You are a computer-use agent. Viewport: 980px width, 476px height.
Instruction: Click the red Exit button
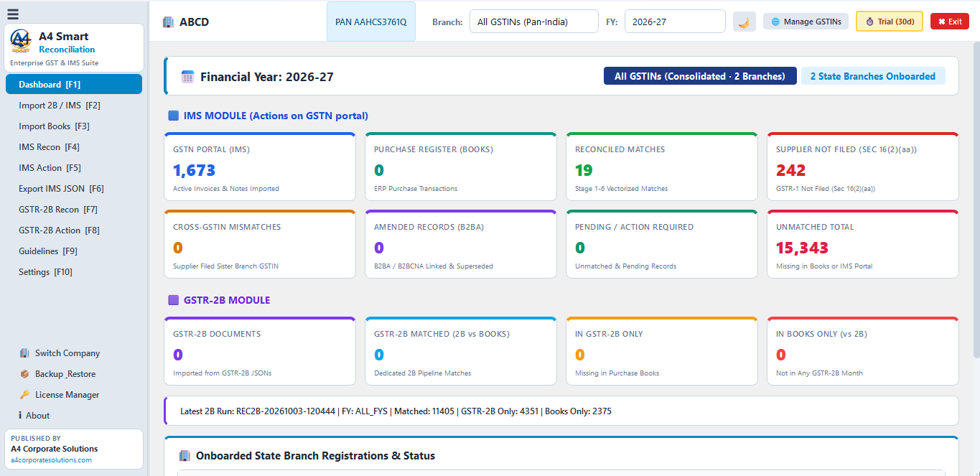pyautogui.click(x=950, y=22)
